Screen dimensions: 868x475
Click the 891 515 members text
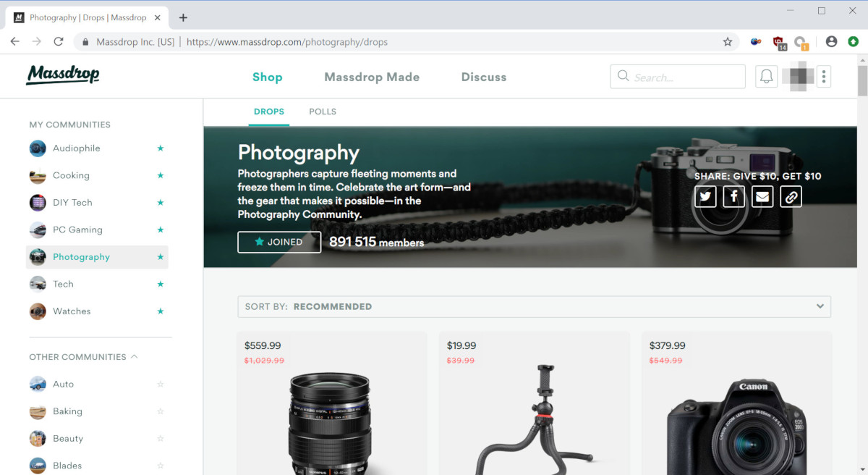coord(377,242)
